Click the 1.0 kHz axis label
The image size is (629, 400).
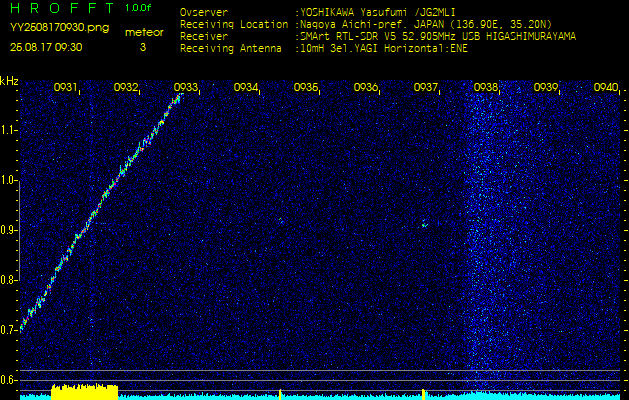click(x=9, y=180)
